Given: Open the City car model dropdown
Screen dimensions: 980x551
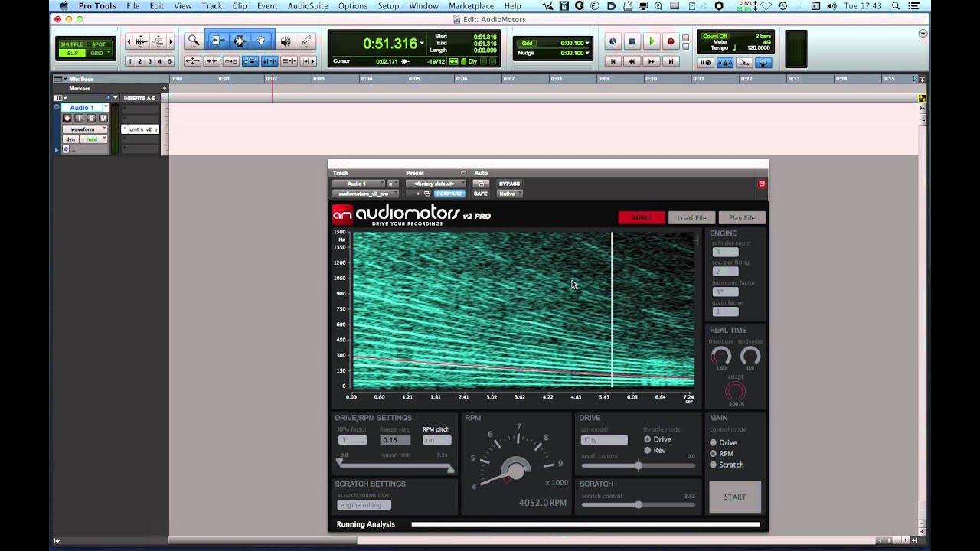Looking at the screenshot, I should tap(604, 440).
